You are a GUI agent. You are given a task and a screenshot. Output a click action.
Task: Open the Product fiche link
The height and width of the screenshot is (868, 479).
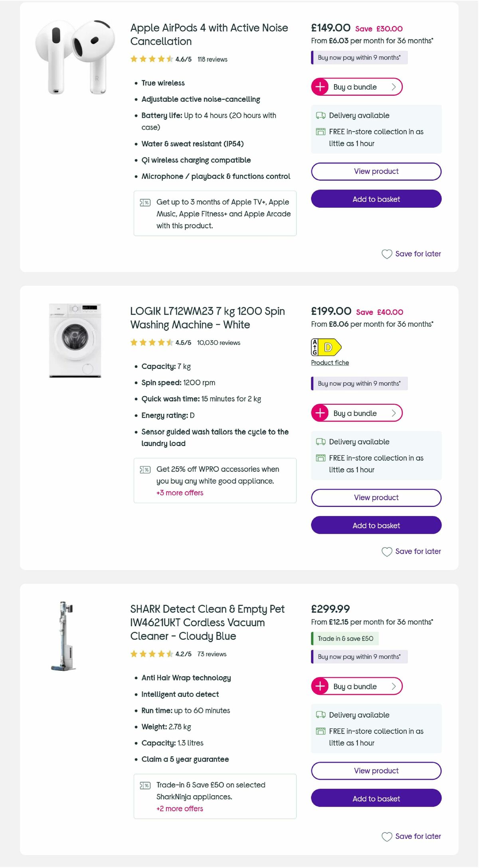pyautogui.click(x=330, y=362)
